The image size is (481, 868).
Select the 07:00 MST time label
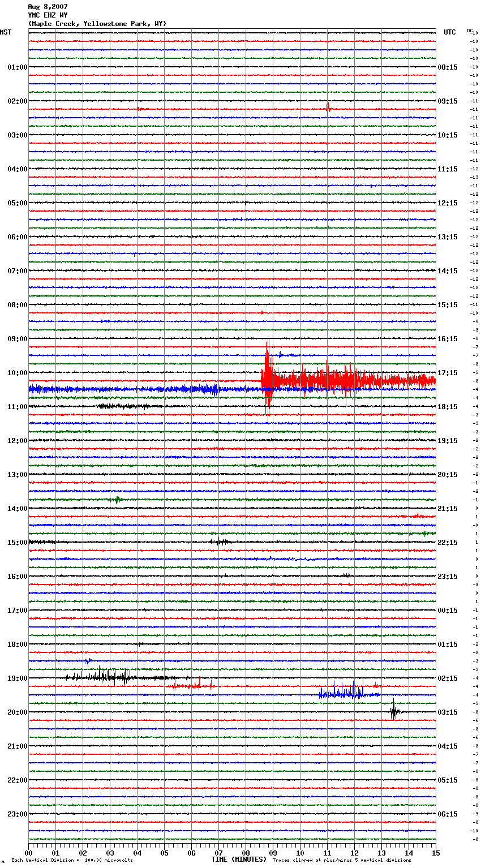pos(17,271)
